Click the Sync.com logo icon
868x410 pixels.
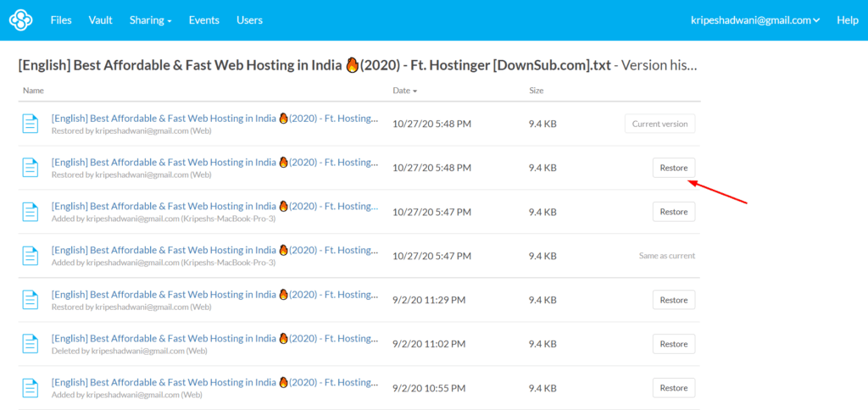pos(20,19)
